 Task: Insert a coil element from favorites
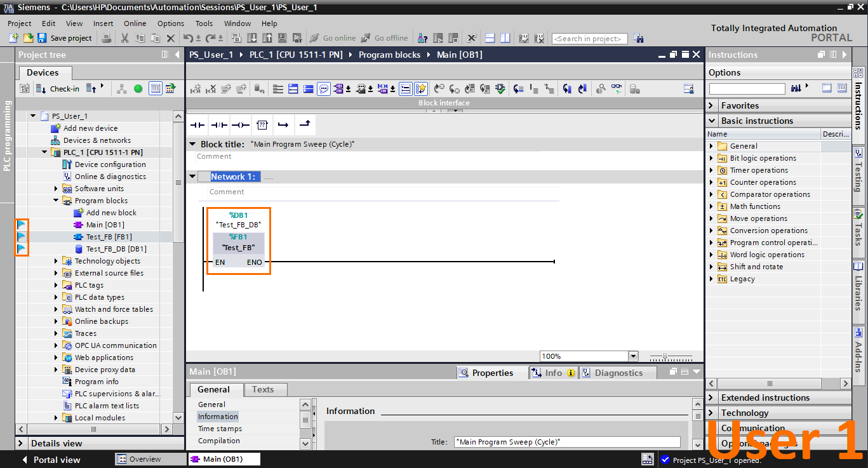point(240,124)
